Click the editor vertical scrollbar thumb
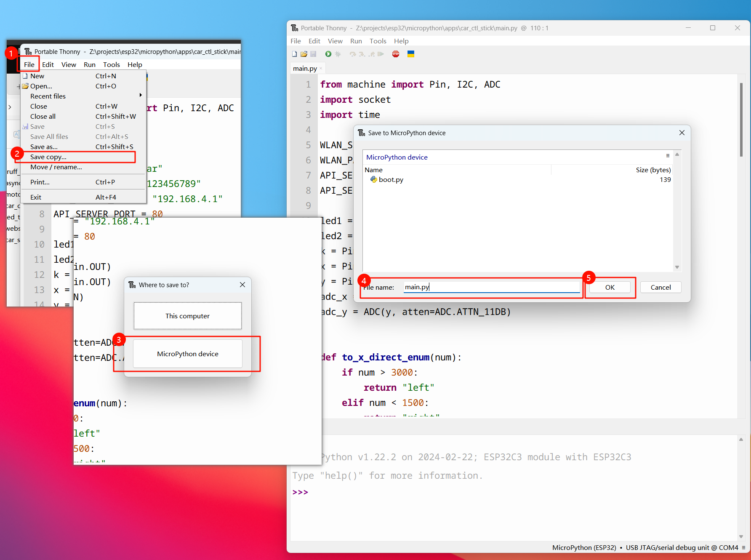This screenshot has height=560, width=751. coord(741,120)
